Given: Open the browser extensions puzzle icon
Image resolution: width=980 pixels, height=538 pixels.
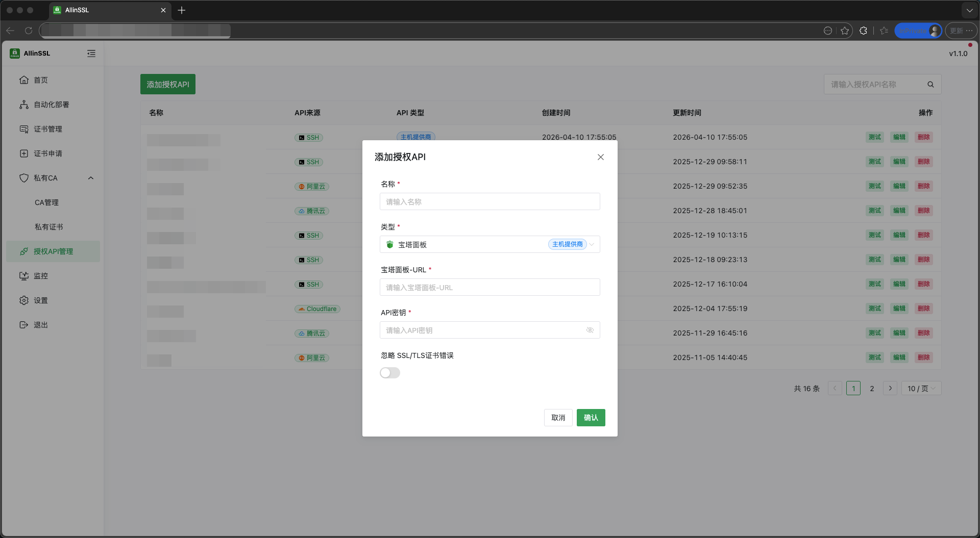Looking at the screenshot, I should pos(863,31).
